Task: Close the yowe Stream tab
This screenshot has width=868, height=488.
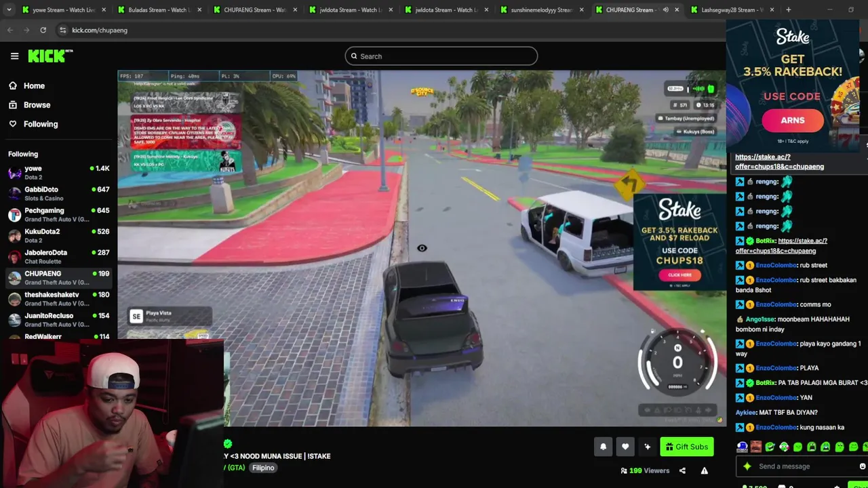Action: point(102,9)
